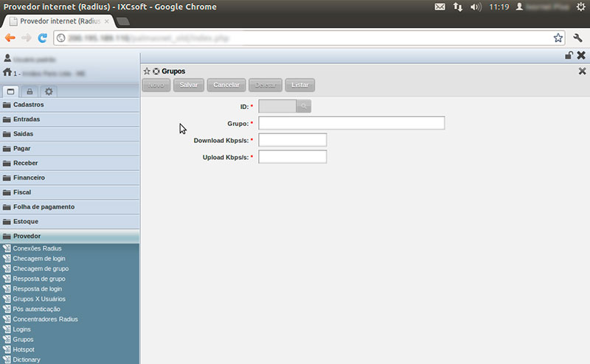
Task: Select the printer tab in sidebar
Action: (29, 91)
